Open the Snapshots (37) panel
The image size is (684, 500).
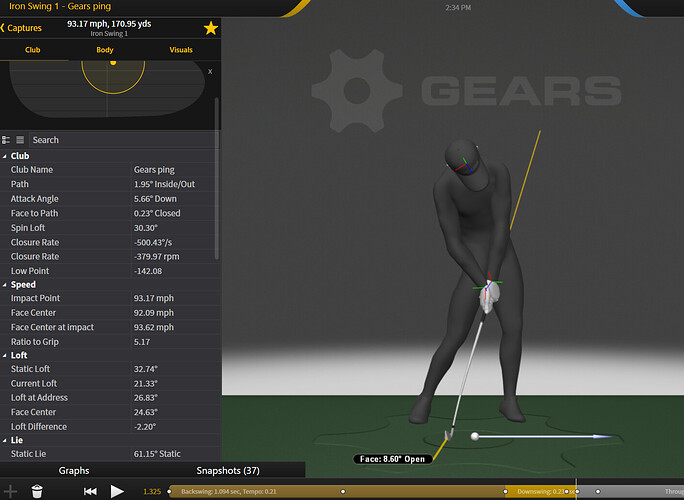228,470
